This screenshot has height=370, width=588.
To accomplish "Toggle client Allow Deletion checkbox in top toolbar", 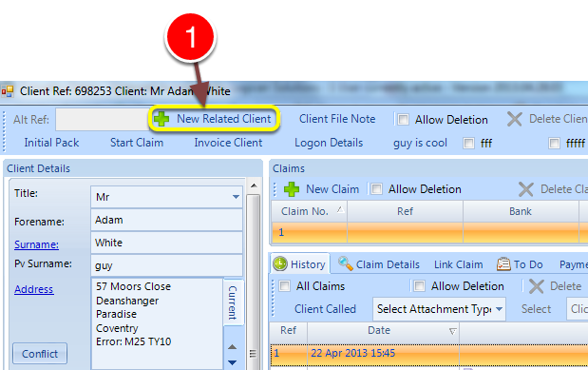I will (x=403, y=120).
